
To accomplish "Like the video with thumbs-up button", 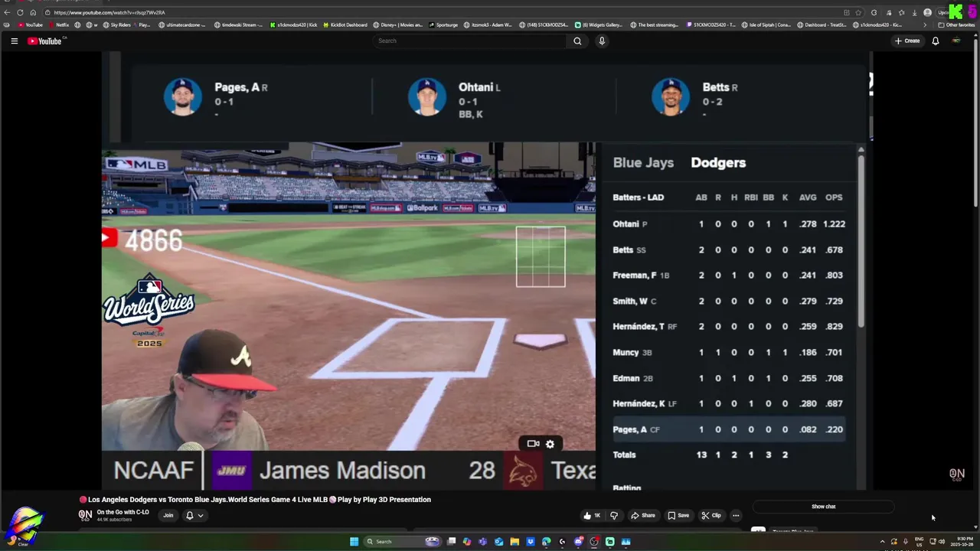I will [592, 516].
